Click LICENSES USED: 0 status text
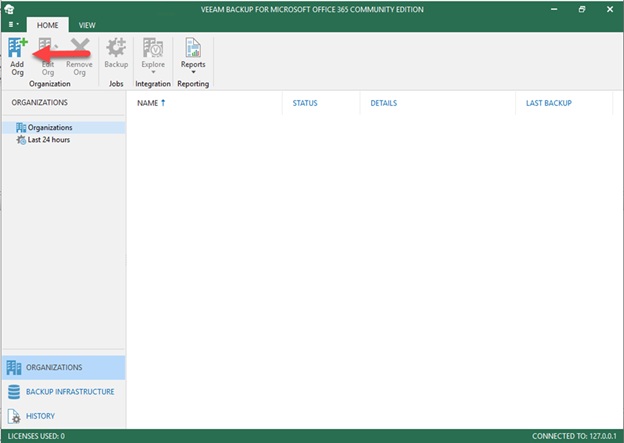Viewport: 624px width, 443px height. (x=36, y=436)
